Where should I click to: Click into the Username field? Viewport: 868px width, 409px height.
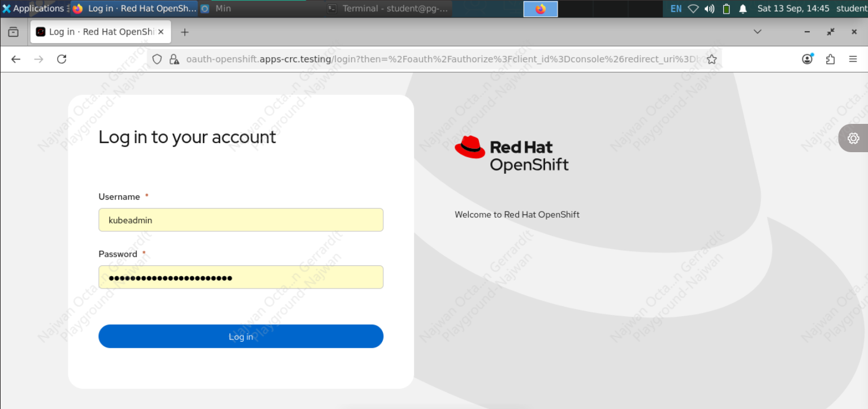point(241,220)
